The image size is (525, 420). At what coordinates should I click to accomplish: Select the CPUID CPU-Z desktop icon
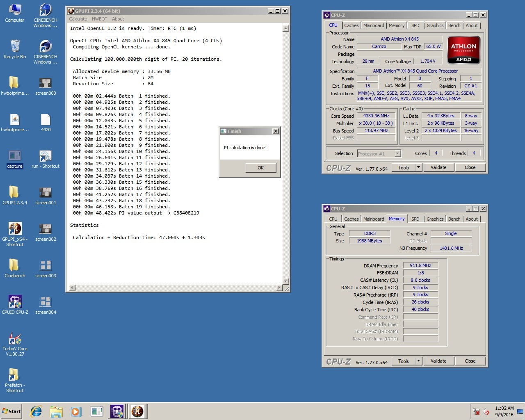click(x=15, y=305)
